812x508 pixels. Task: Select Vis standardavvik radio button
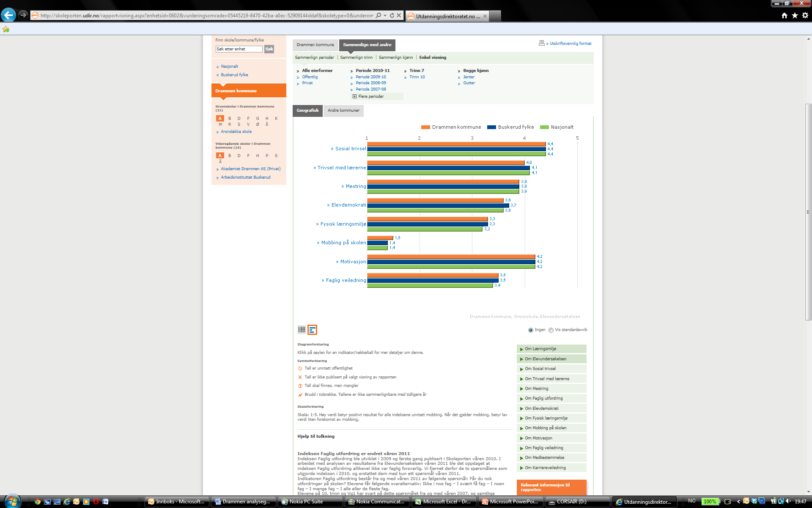pos(551,330)
